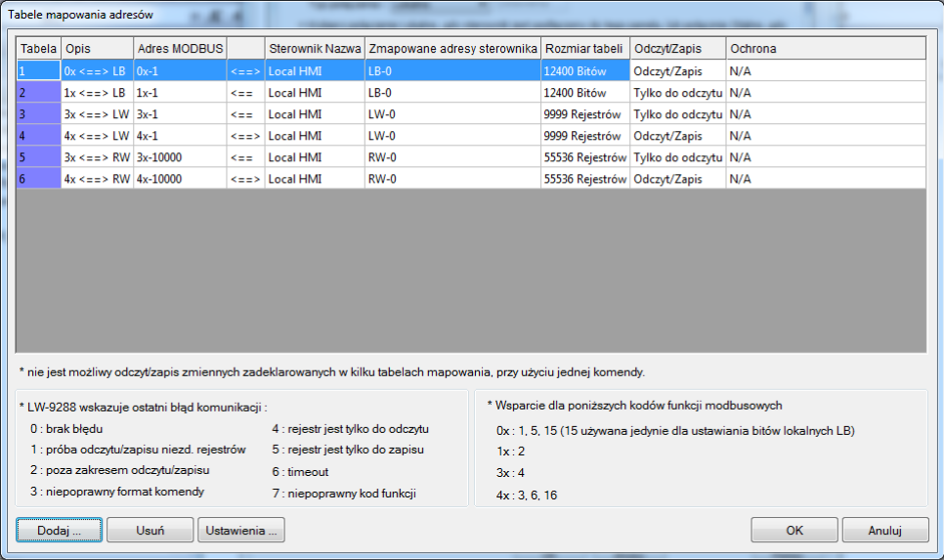Select table row 3 number cell
The height and width of the screenshot is (560, 944).
coord(38,114)
